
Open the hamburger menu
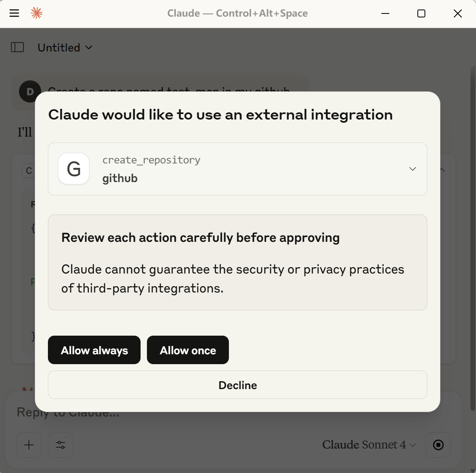(x=14, y=13)
